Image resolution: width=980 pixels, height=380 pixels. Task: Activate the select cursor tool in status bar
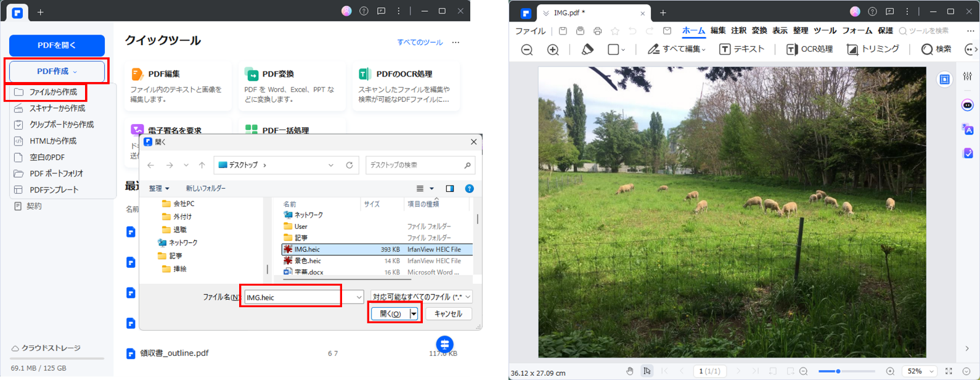click(647, 371)
